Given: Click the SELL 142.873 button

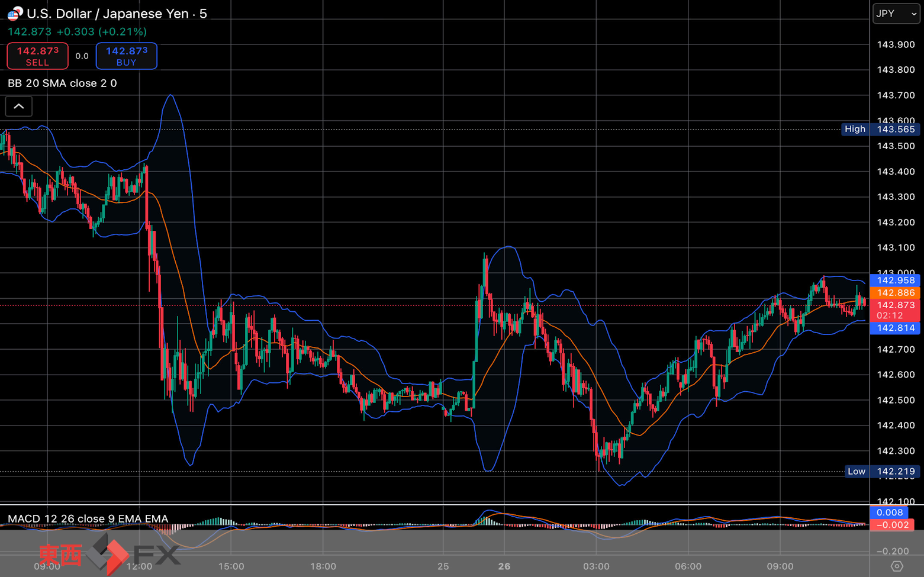Looking at the screenshot, I should (x=37, y=56).
